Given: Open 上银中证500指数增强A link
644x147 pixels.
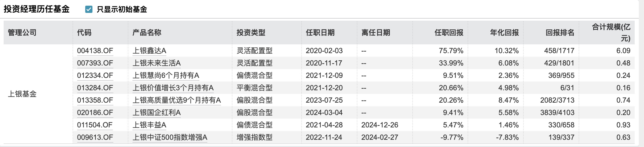Looking at the screenshot, I should click(x=170, y=137).
